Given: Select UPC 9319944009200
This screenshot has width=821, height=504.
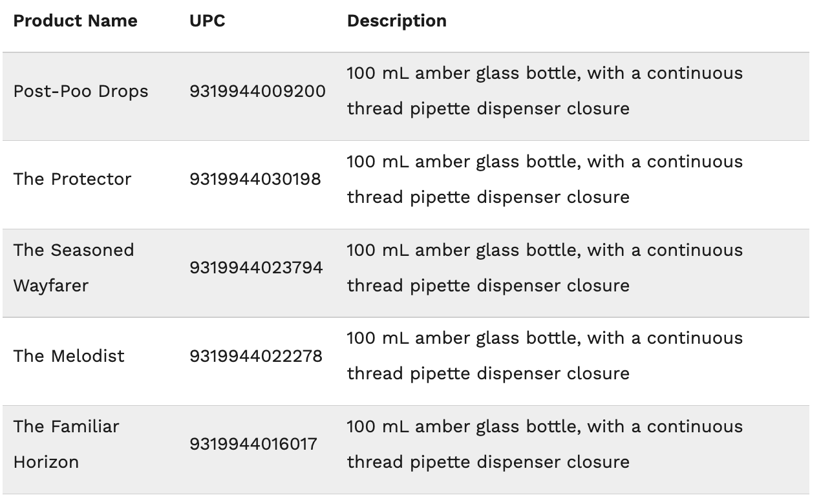Looking at the screenshot, I should (257, 91).
